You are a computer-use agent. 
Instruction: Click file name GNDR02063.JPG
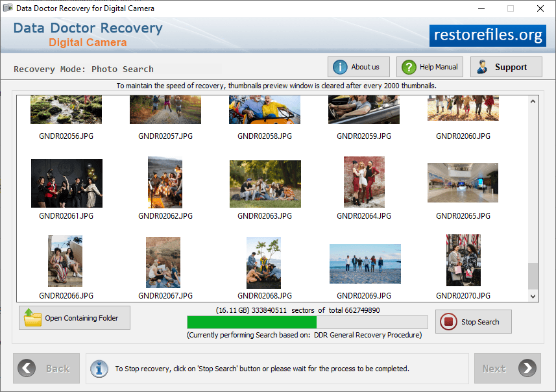coord(265,216)
